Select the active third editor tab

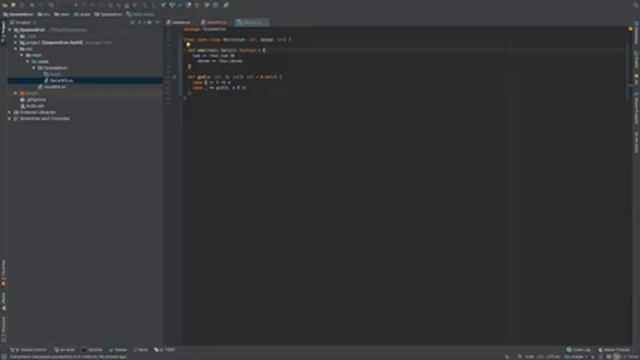pyautogui.click(x=252, y=22)
